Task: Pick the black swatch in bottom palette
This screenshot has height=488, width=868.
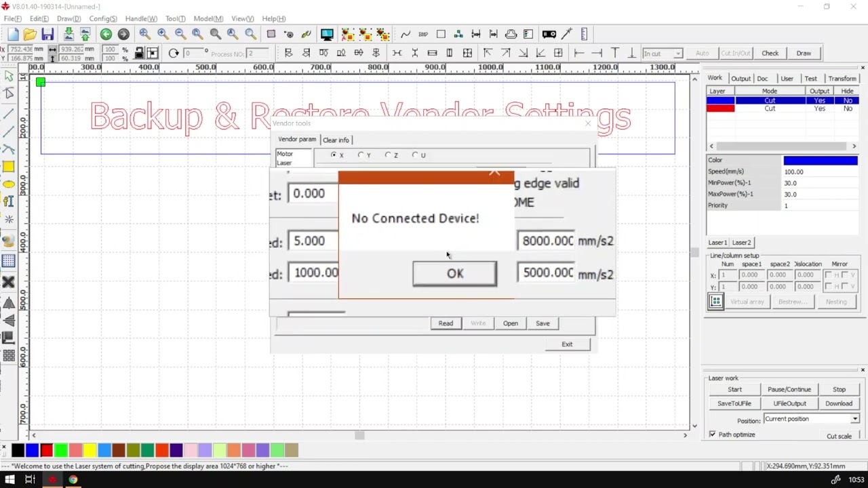Action: click(x=18, y=450)
